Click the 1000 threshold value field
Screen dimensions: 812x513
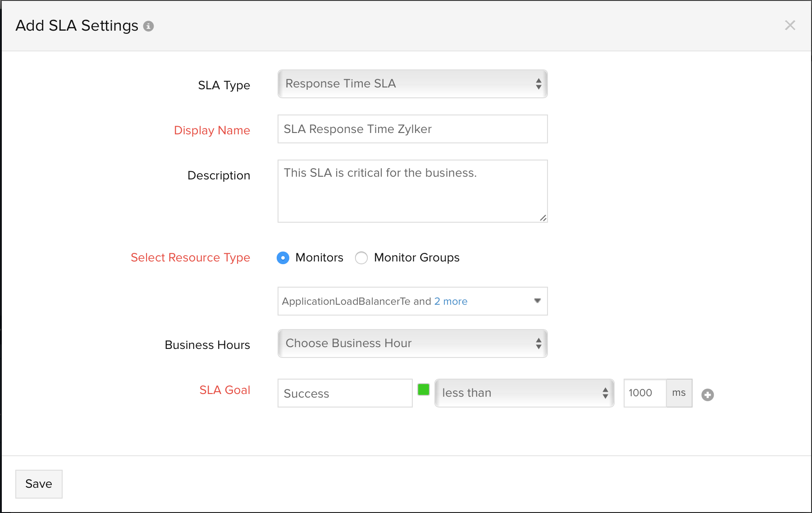tap(644, 393)
